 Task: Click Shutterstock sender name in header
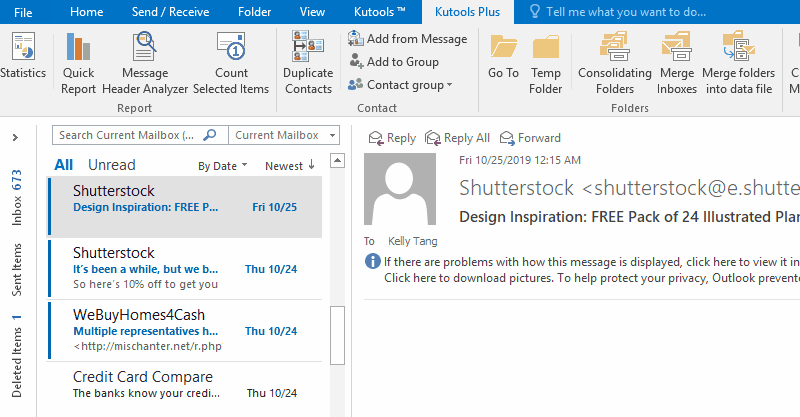(x=516, y=188)
